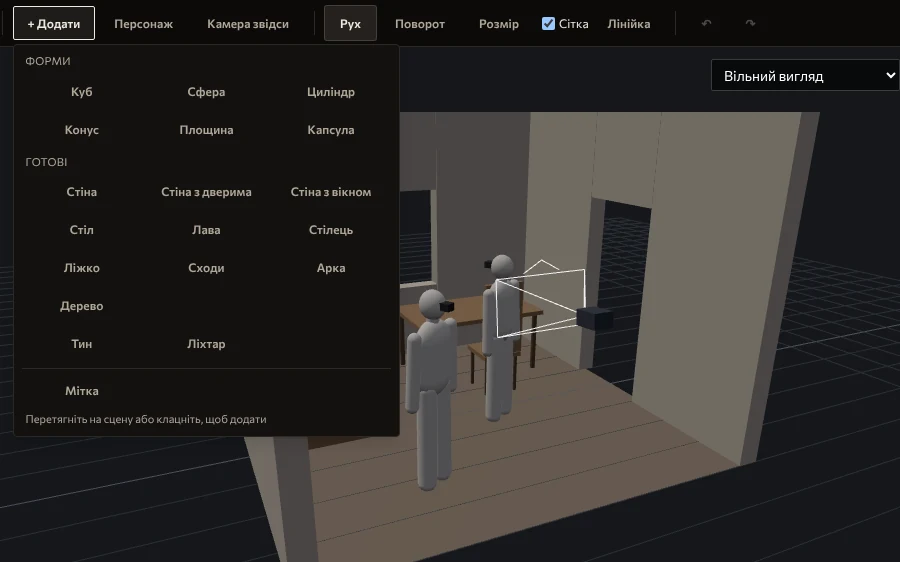This screenshot has width=900, height=562.
Task: Add a Стіна prefab
Action: pyautogui.click(x=82, y=192)
